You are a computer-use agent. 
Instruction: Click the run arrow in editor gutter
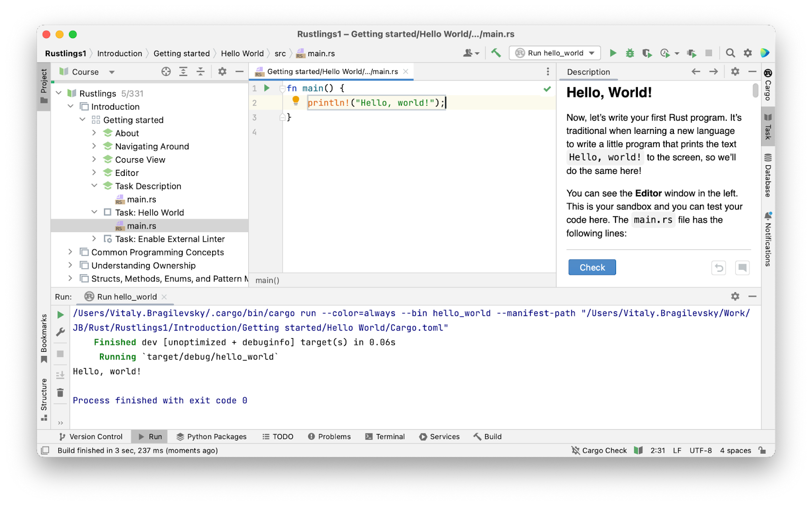(267, 88)
